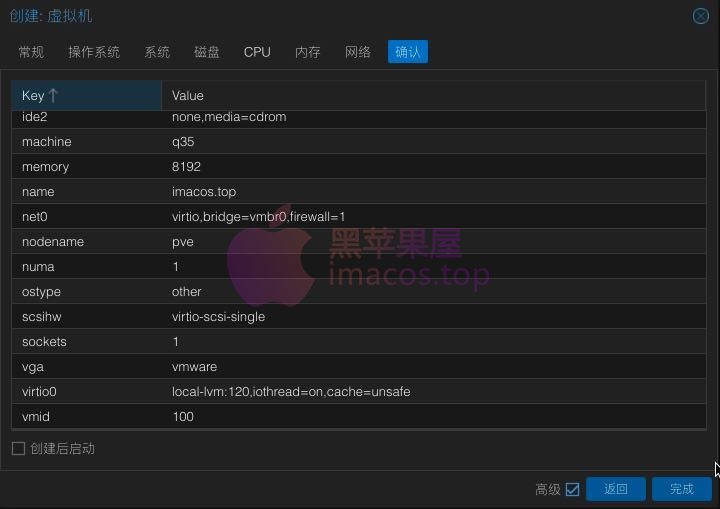Screen dimensions: 720x509
Task: Go to the 系统 tab
Action: [x=157, y=52]
